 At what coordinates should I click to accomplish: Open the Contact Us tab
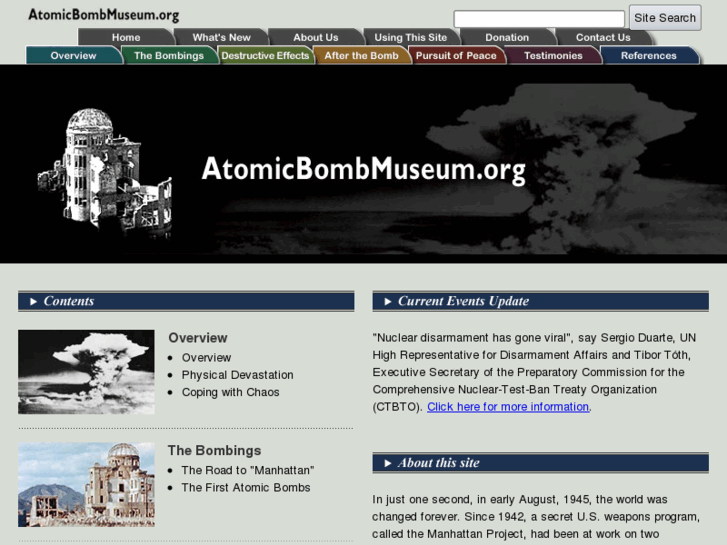tap(603, 37)
